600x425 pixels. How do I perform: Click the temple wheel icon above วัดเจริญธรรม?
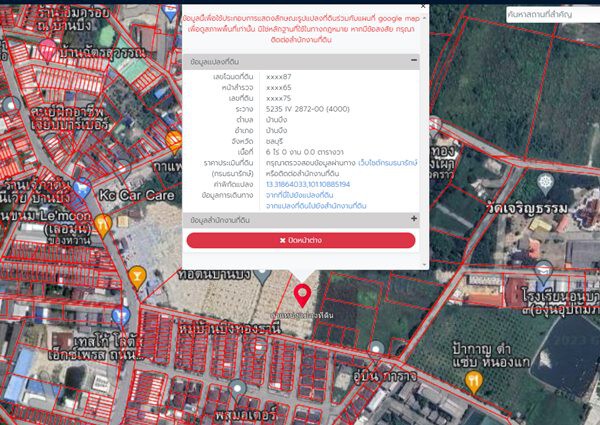(545, 184)
